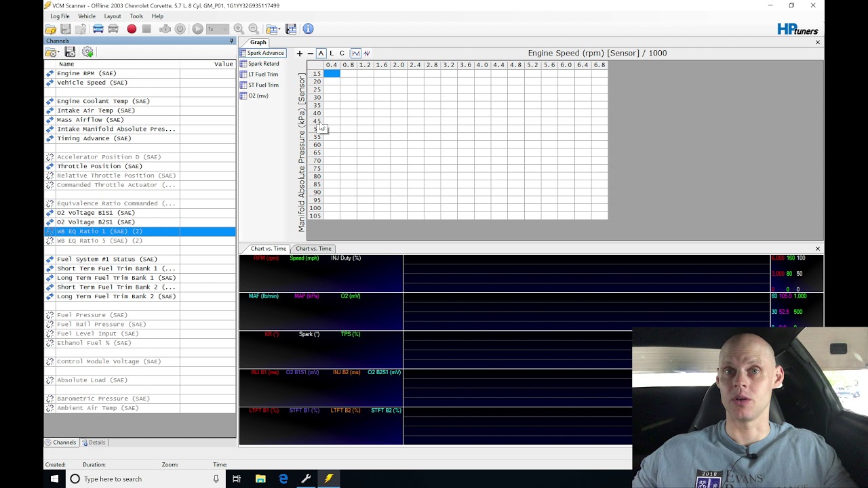
Task: Open channel config folder in Channels panel
Action: [x=52, y=52]
